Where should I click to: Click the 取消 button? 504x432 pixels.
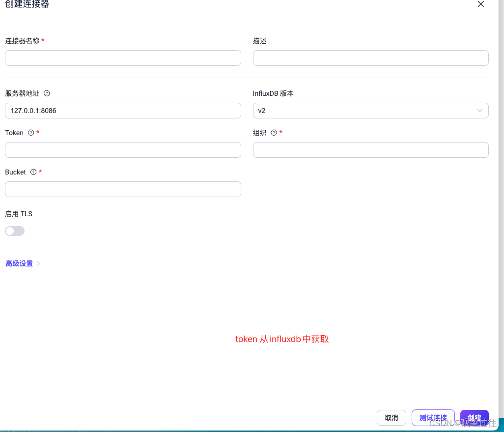tap(391, 418)
